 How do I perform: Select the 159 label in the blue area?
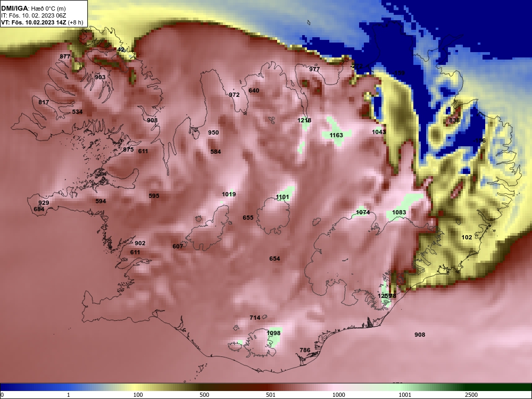pos(400,73)
